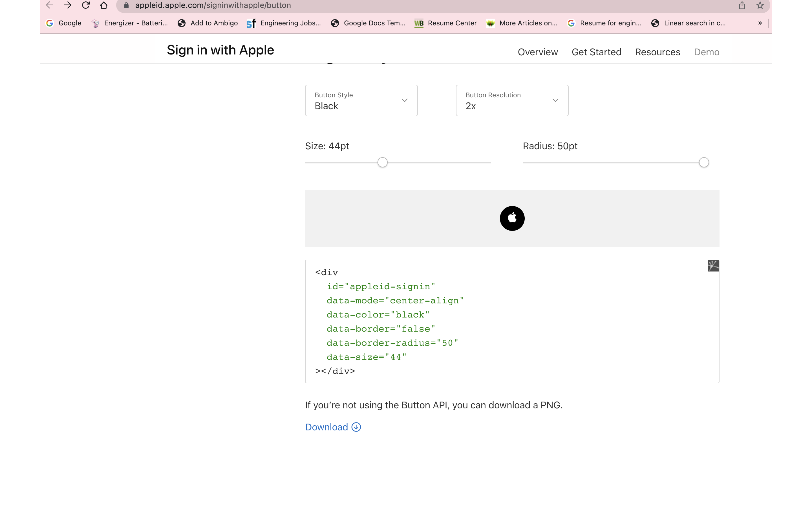Click the data-mode="center-align" code line

[395, 301]
